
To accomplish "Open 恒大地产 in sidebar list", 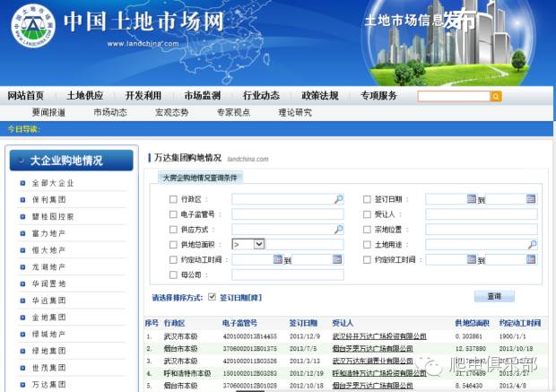I will [x=48, y=250].
